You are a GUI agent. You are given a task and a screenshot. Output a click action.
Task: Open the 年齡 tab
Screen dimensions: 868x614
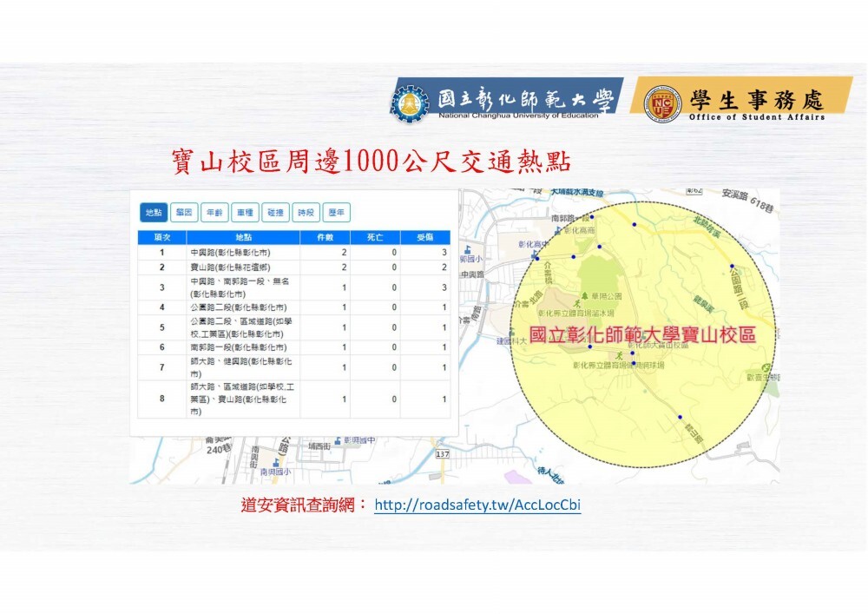214,213
